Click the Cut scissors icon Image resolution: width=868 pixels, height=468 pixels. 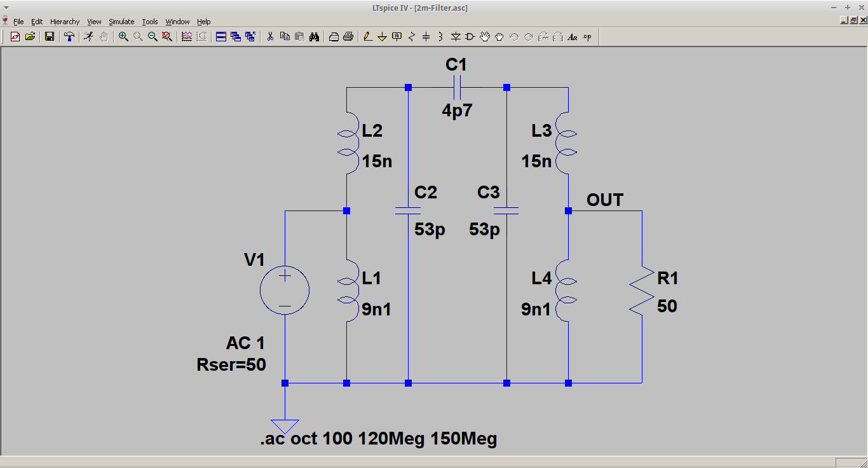[x=270, y=37]
